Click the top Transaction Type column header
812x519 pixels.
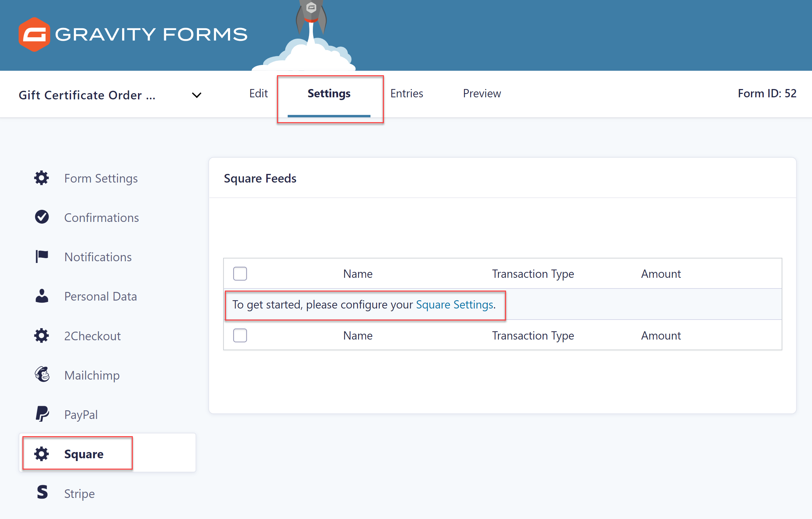533,274
